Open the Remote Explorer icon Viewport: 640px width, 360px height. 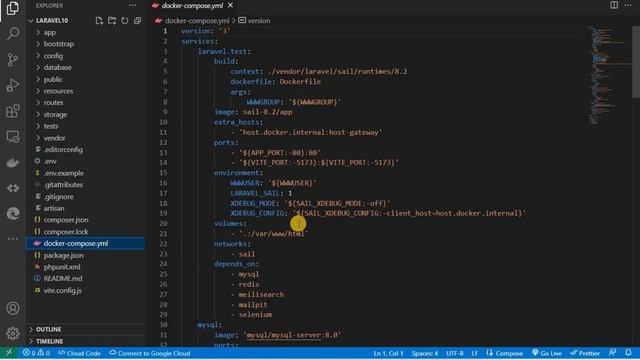coord(13,137)
